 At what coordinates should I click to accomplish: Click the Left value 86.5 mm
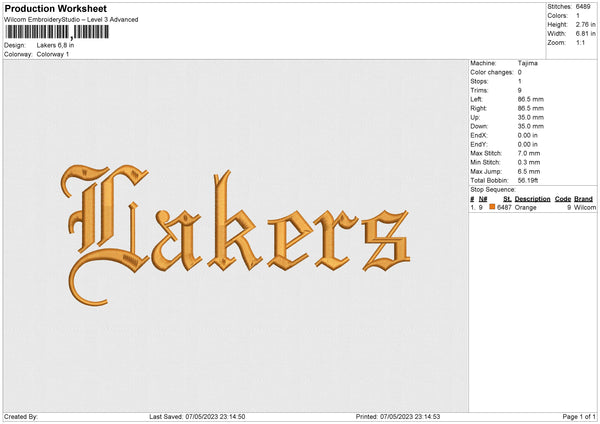[531, 99]
